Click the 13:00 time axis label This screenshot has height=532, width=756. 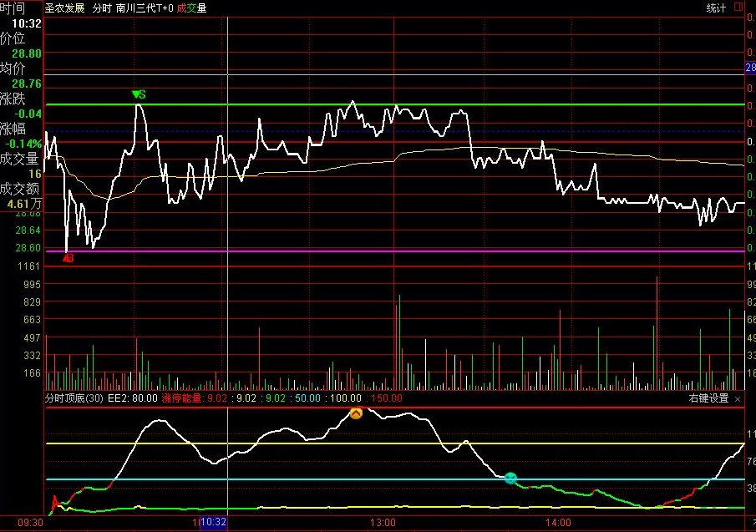pos(383,523)
